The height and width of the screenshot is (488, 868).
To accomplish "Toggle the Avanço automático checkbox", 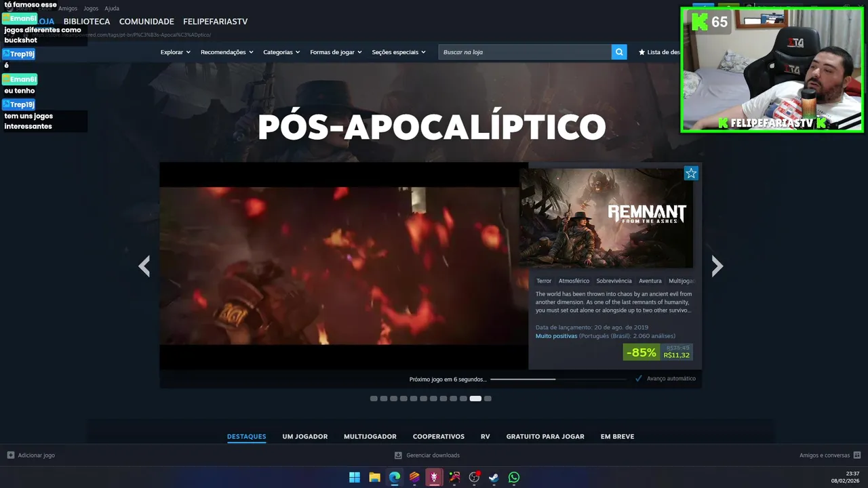I will [639, 379].
